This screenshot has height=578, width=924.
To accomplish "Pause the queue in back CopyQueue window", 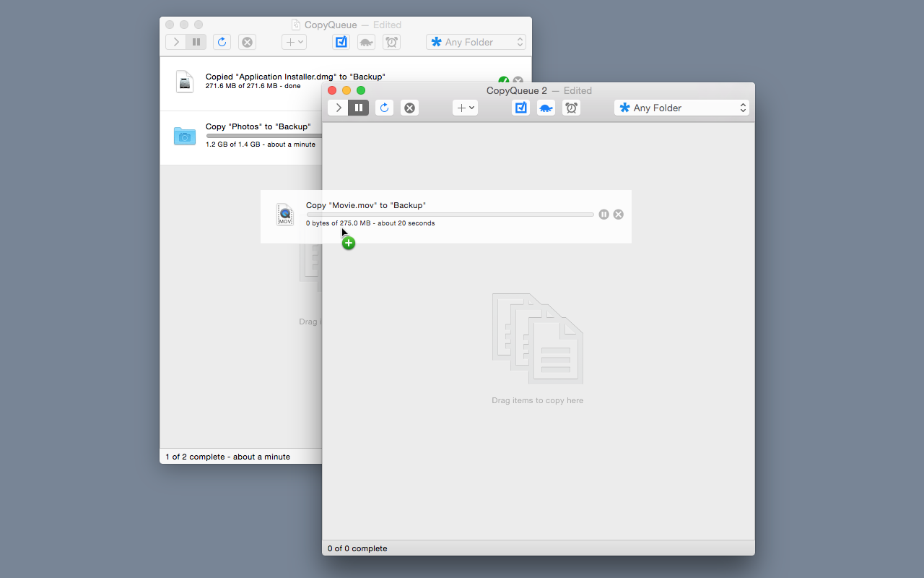I will 196,42.
